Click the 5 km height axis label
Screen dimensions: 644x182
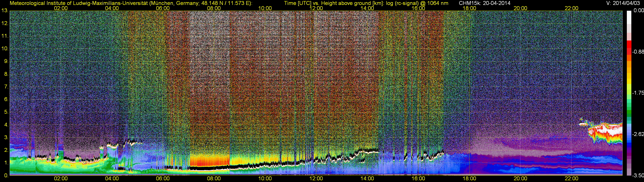click(x=6, y=112)
